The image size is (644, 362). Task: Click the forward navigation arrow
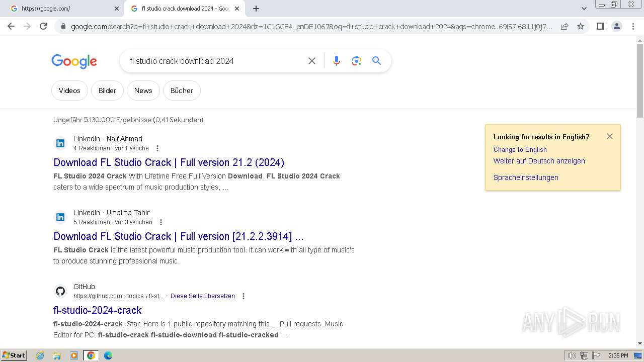point(27,26)
